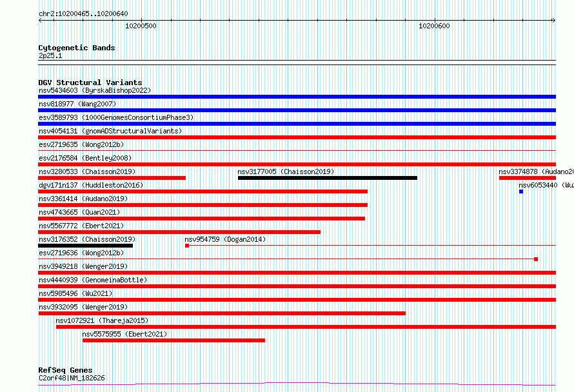Click the red bar under nsv3374878
The width and height of the screenshot is (574, 392).
click(x=528, y=178)
